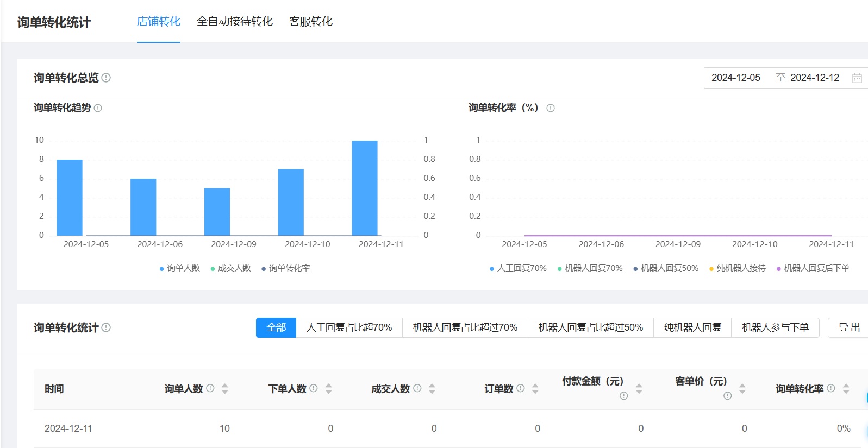This screenshot has width=868, height=448.
Task: Show info icon next to 下单人数 column
Action: (314, 388)
